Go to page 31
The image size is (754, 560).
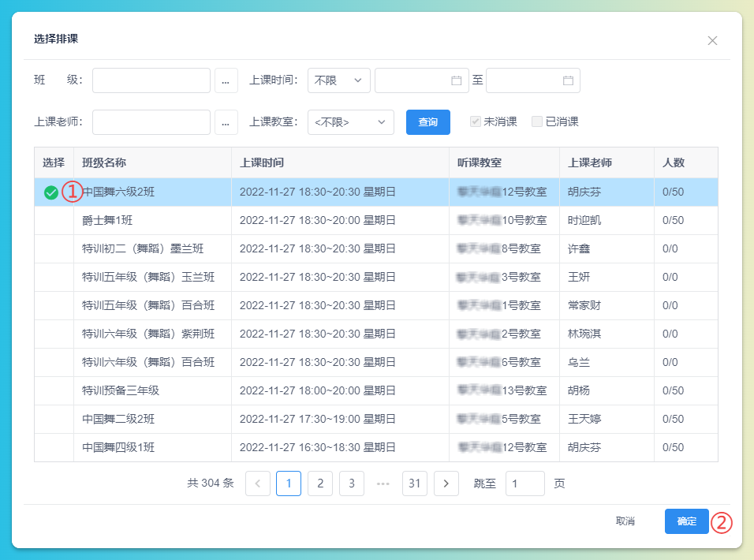pyautogui.click(x=415, y=483)
